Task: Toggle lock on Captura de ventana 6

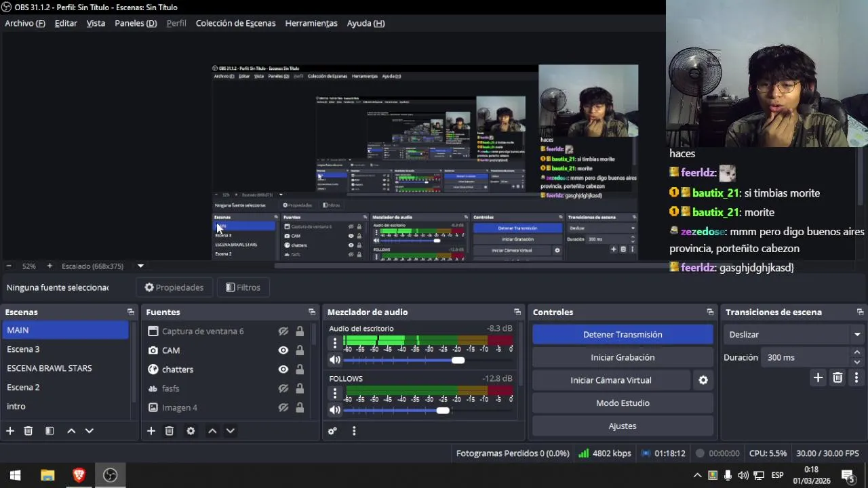Action: click(300, 331)
